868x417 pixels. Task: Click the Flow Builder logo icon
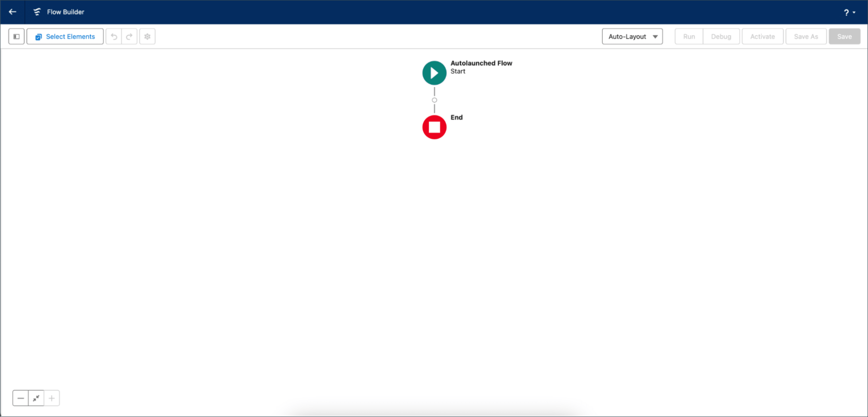coord(37,12)
